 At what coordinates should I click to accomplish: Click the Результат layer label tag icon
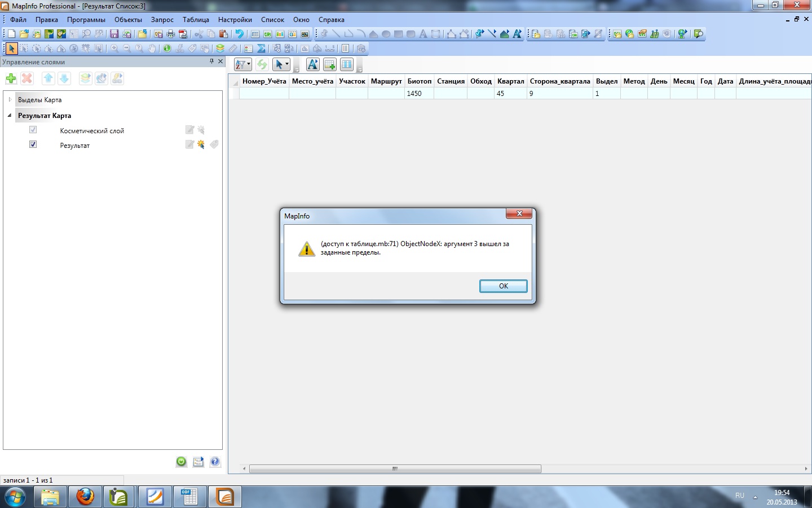point(214,145)
